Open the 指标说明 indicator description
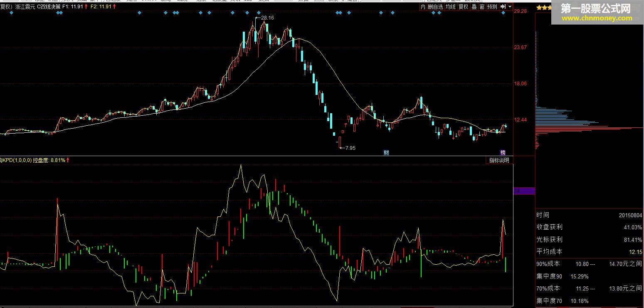This screenshot has width=644, height=308. pos(499,160)
